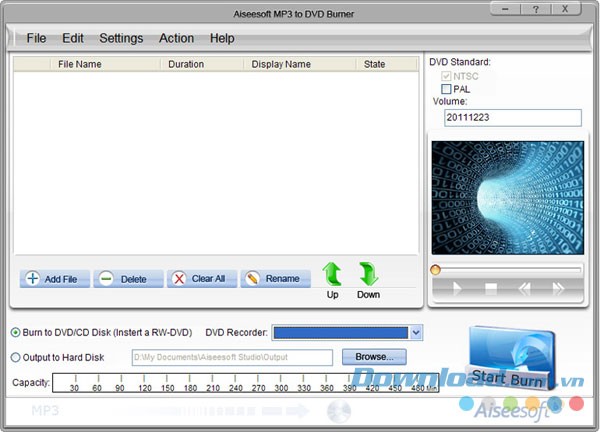
Task: Click the question mark help button in title bar
Action: [x=535, y=9]
